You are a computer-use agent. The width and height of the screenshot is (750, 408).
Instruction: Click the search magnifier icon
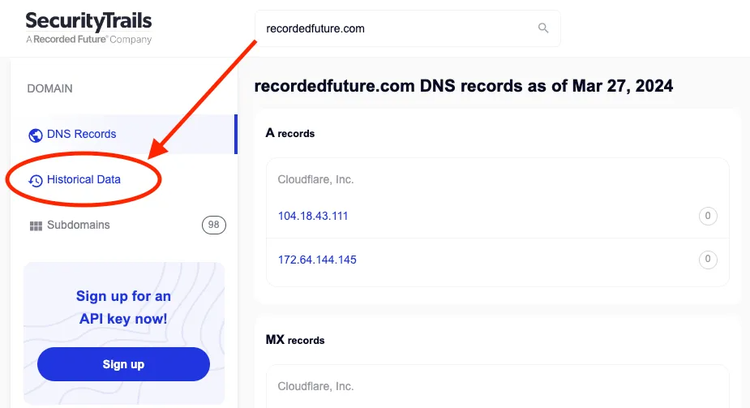[543, 28]
